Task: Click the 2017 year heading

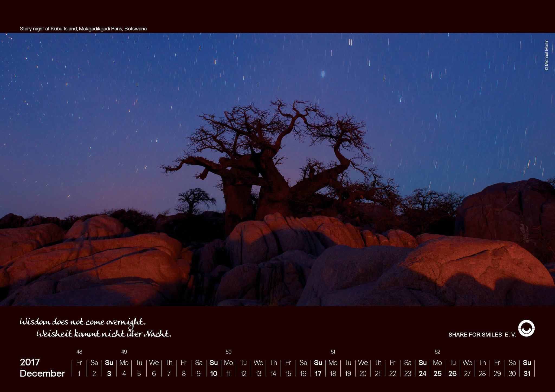Action: coord(30,362)
